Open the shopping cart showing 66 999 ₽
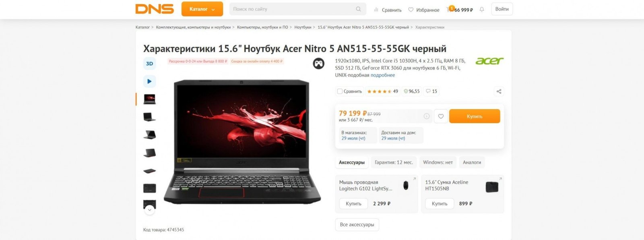Screen dimensions: 644x240 460,9
